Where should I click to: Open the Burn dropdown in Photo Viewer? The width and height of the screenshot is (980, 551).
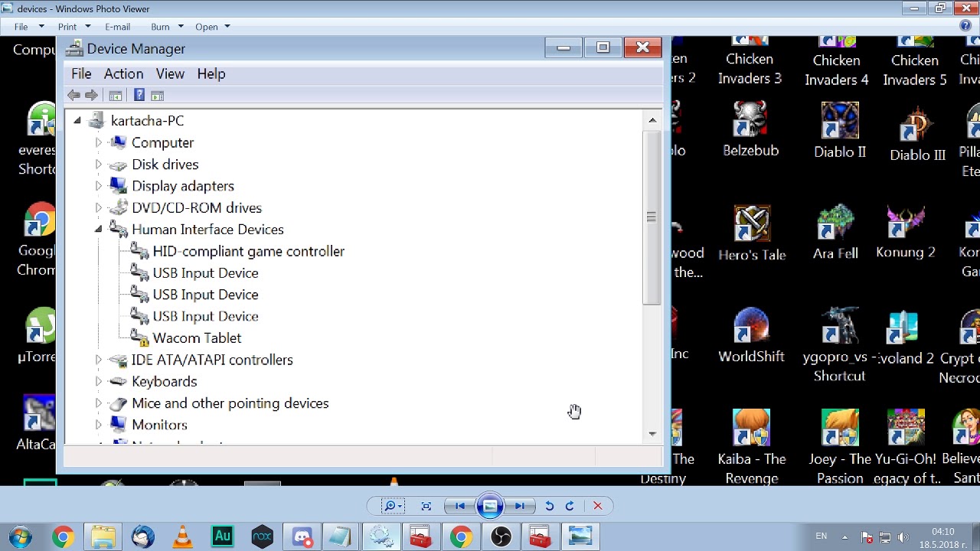[x=167, y=27]
